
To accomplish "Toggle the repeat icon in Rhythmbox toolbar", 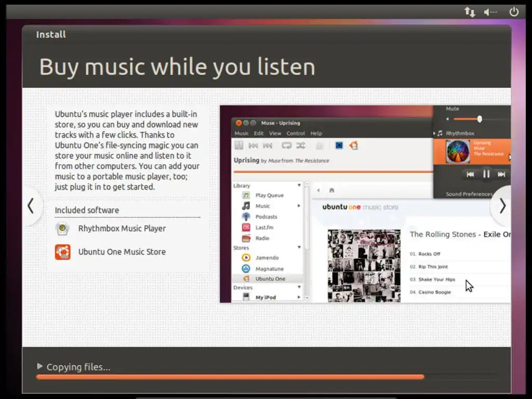I will 286,146.
